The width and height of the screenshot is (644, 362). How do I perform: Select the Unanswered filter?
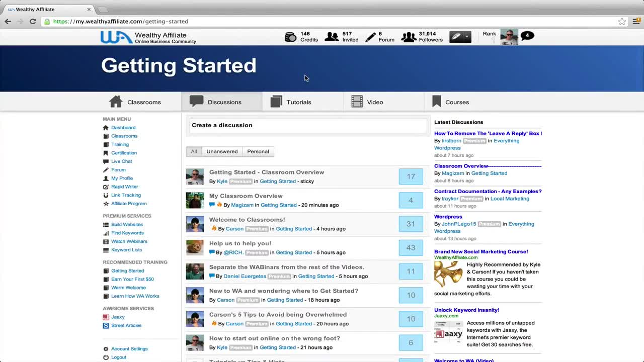coord(222,151)
